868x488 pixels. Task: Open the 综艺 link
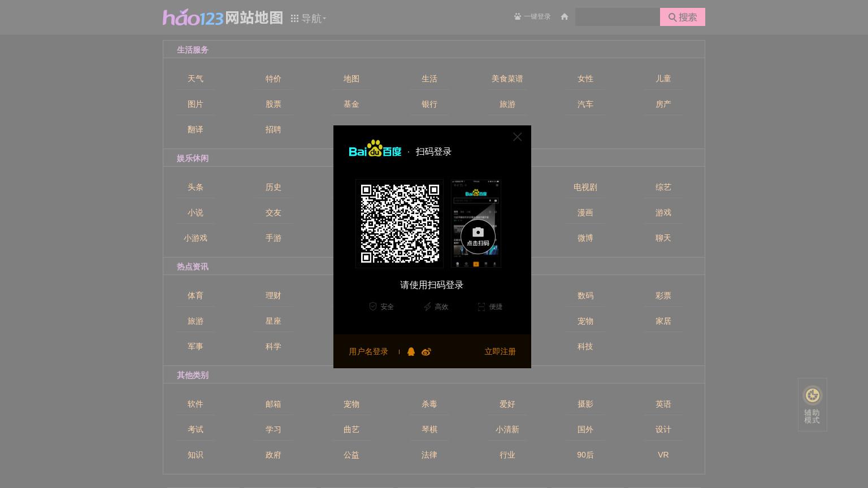coord(663,188)
